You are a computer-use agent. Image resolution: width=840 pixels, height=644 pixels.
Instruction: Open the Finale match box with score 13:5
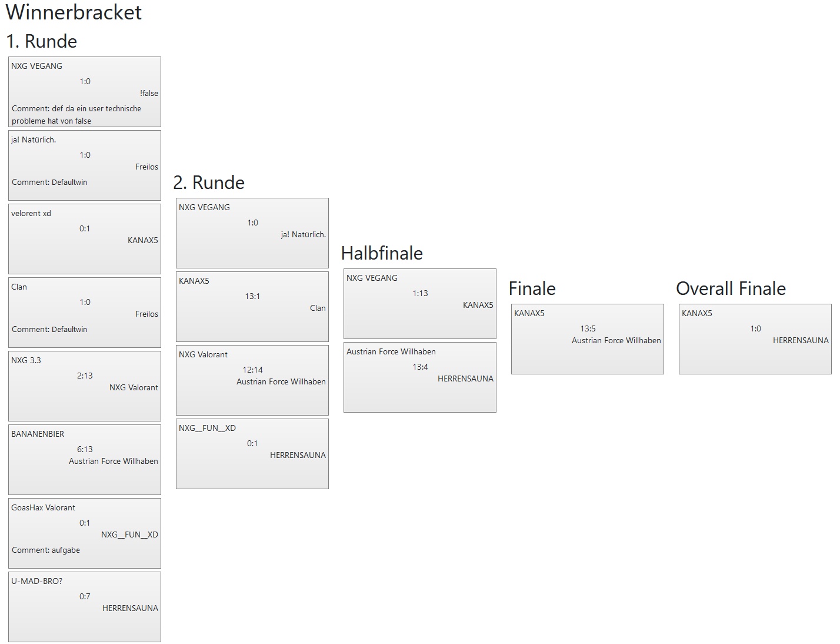pyautogui.click(x=587, y=339)
